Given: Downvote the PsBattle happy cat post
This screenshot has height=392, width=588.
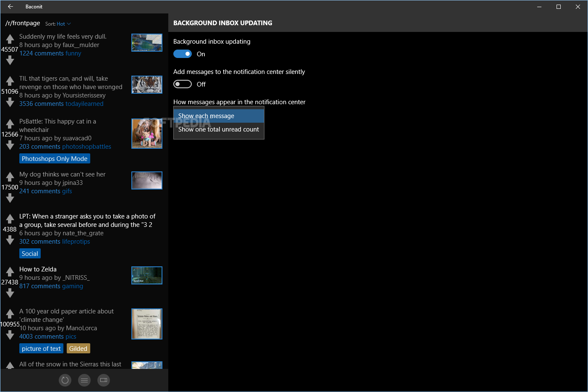Looking at the screenshot, I should click(10, 145).
